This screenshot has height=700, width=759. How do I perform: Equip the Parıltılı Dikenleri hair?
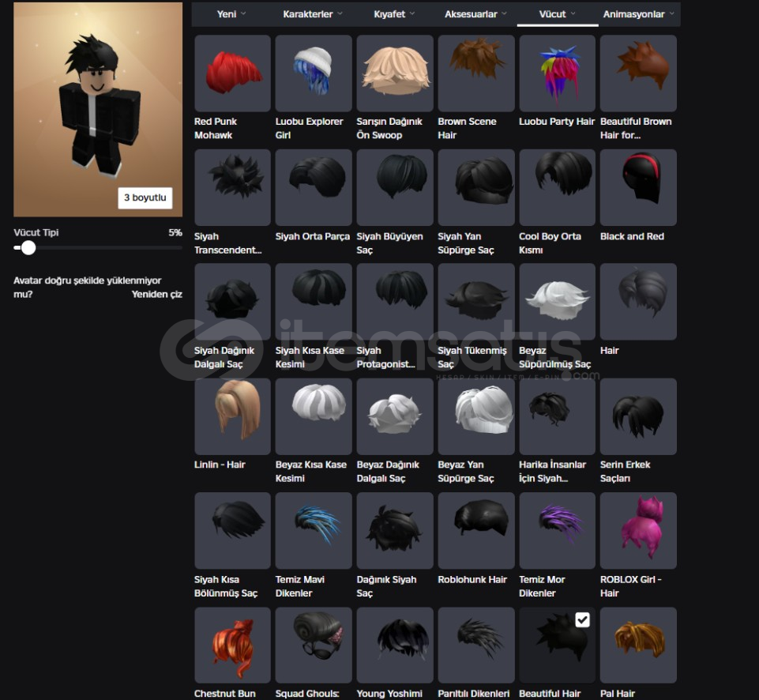tap(476, 645)
